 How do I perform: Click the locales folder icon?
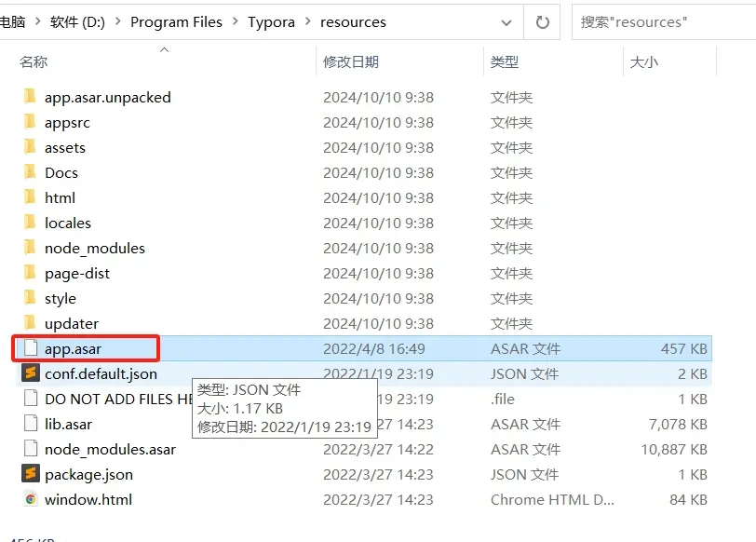[x=30, y=222]
